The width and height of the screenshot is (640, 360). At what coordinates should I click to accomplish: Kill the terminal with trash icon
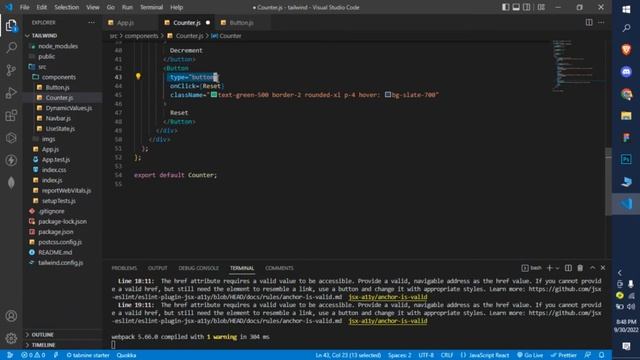tap(580, 268)
